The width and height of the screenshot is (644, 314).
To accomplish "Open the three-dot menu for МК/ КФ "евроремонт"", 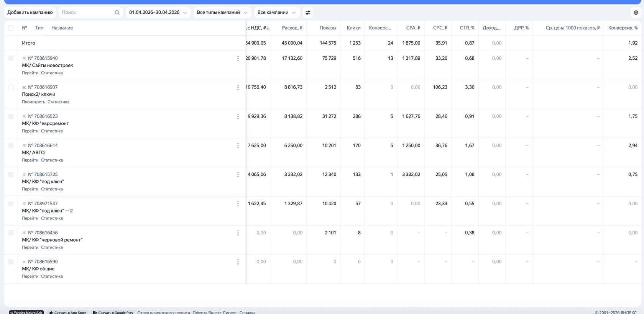I will click(238, 117).
